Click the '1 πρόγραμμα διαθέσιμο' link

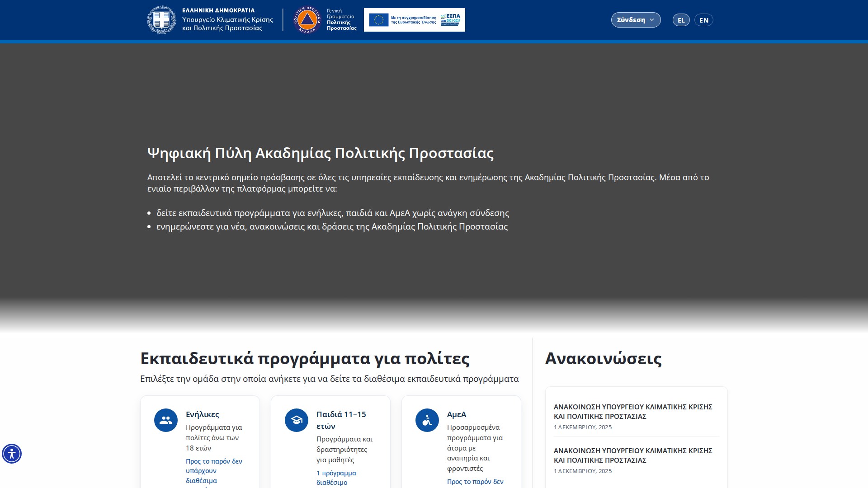coord(336,478)
